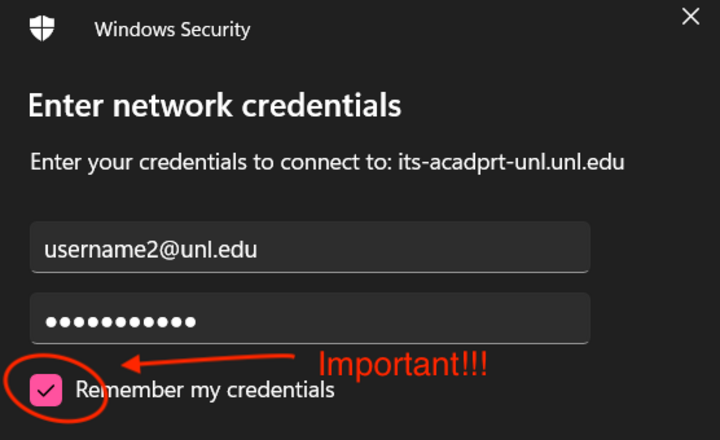Image resolution: width=720 pixels, height=440 pixels.
Task: Click the "Windows Security" title text
Action: tap(172, 30)
